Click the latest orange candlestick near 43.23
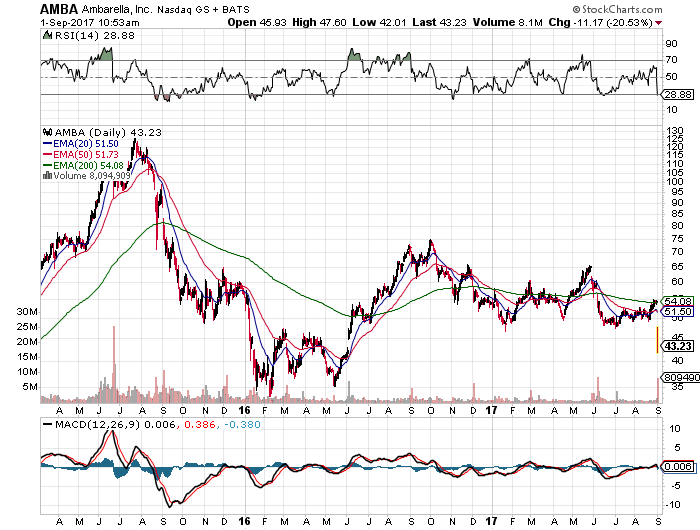700x530 pixels. [x=657, y=340]
